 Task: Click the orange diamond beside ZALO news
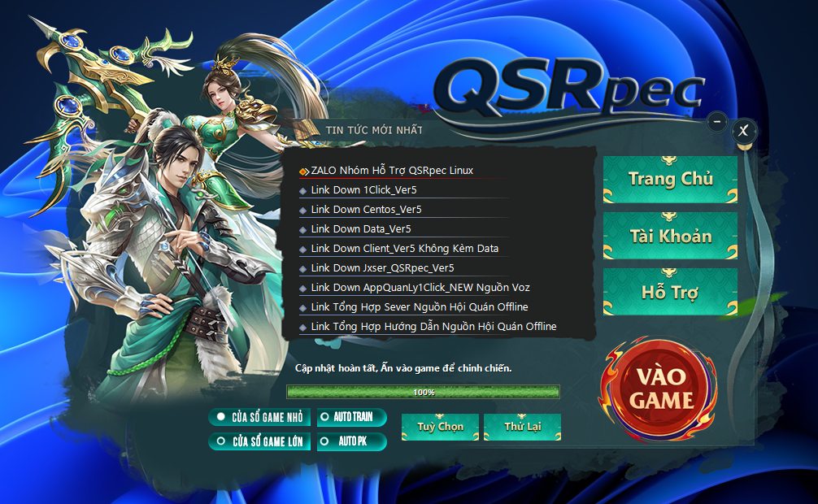(303, 172)
